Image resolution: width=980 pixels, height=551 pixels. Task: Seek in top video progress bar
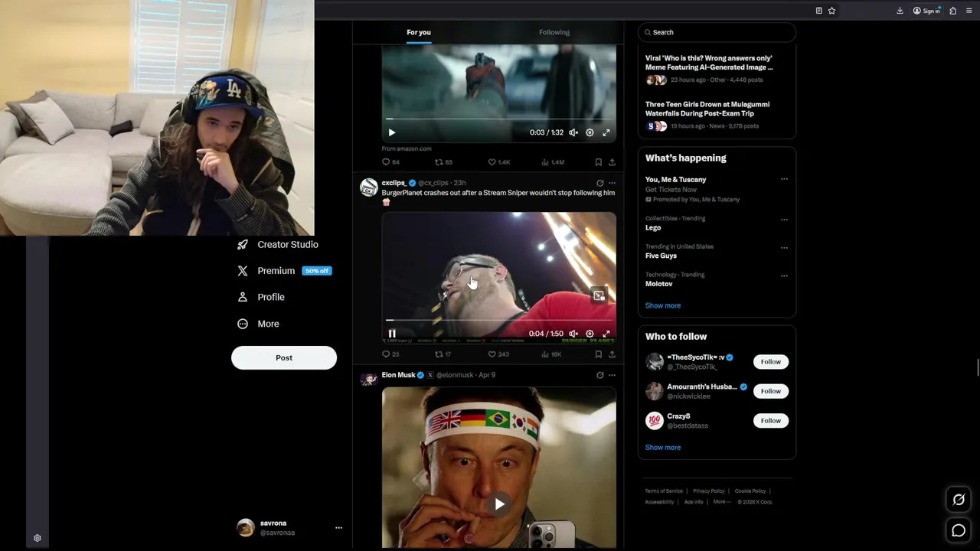(x=498, y=119)
